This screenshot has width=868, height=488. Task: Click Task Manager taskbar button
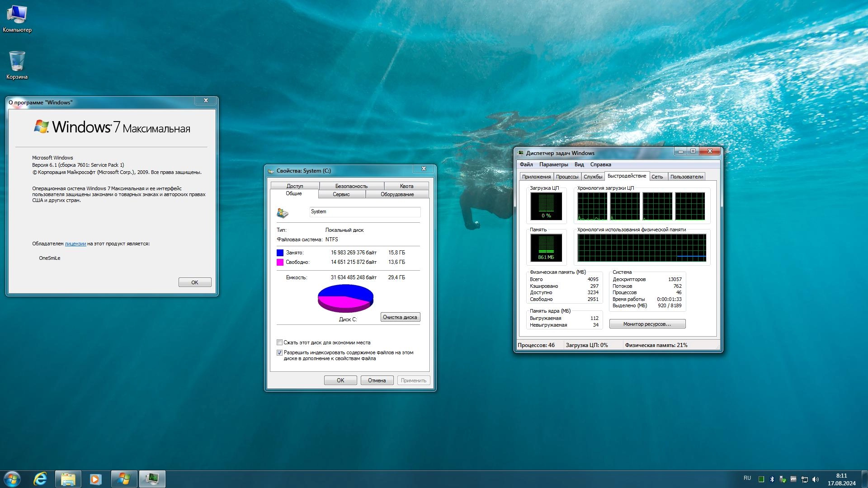click(x=152, y=479)
